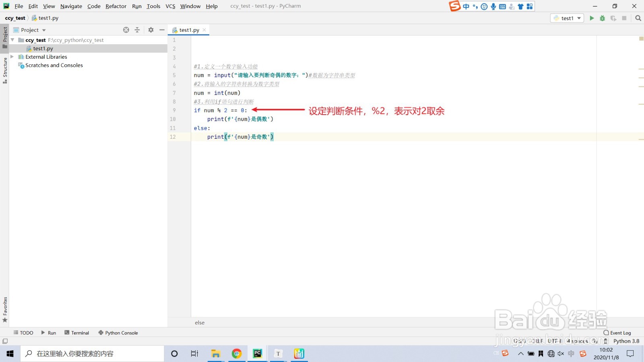Expand the External Libraries node

(12, 57)
